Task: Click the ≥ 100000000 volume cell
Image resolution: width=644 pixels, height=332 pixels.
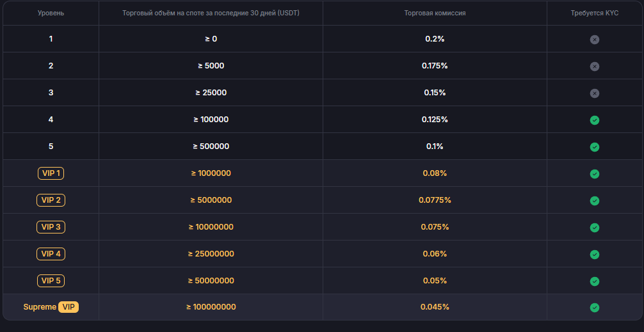Action: tap(211, 307)
